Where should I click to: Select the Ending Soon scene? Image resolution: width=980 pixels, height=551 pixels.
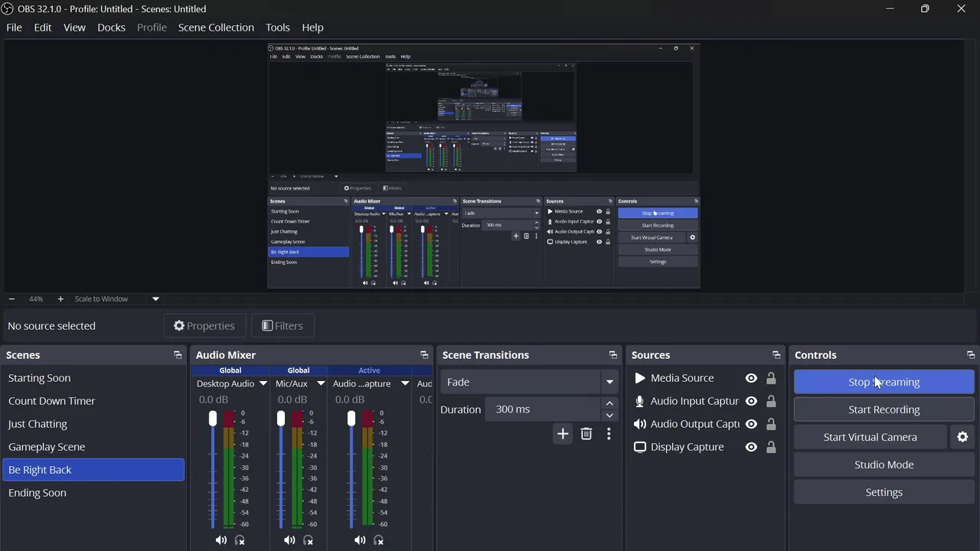(x=93, y=493)
